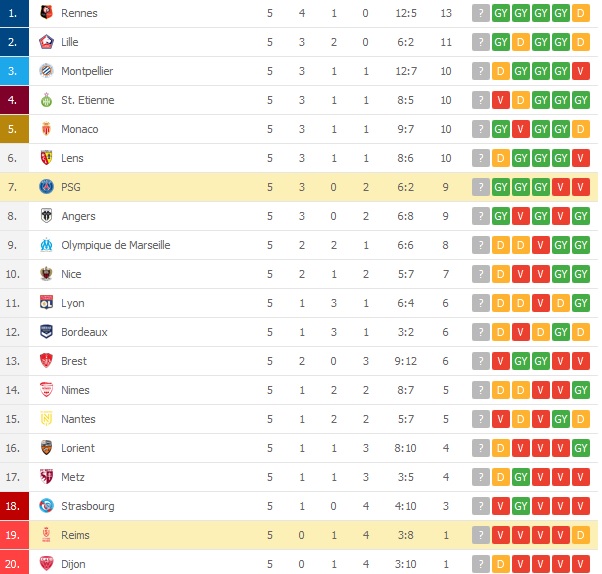Click the Lille club logo
This screenshot has height=574, width=602.
pos(45,42)
